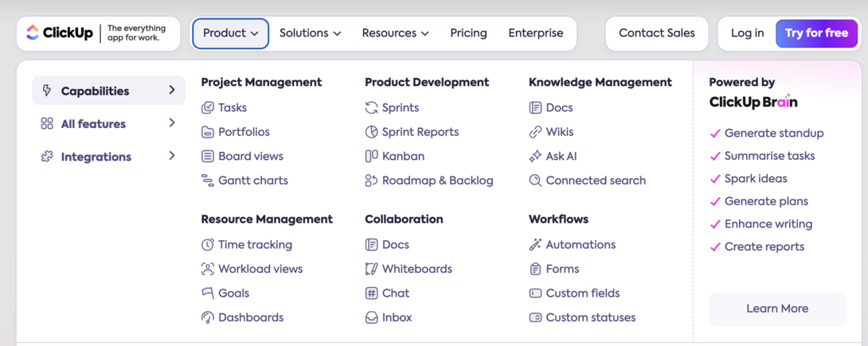868x346 pixels.
Task: Select the Integrations menu item
Action: pos(108,157)
